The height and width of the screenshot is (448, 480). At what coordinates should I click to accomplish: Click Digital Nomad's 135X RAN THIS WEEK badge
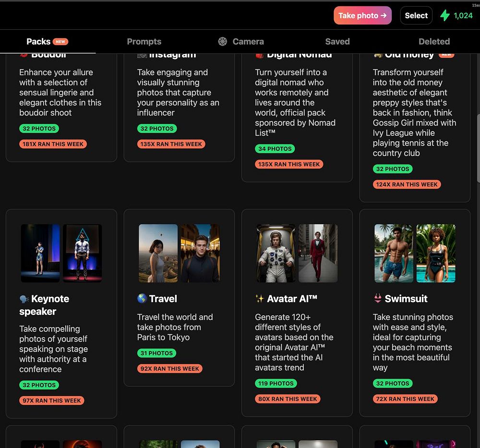pos(289,164)
